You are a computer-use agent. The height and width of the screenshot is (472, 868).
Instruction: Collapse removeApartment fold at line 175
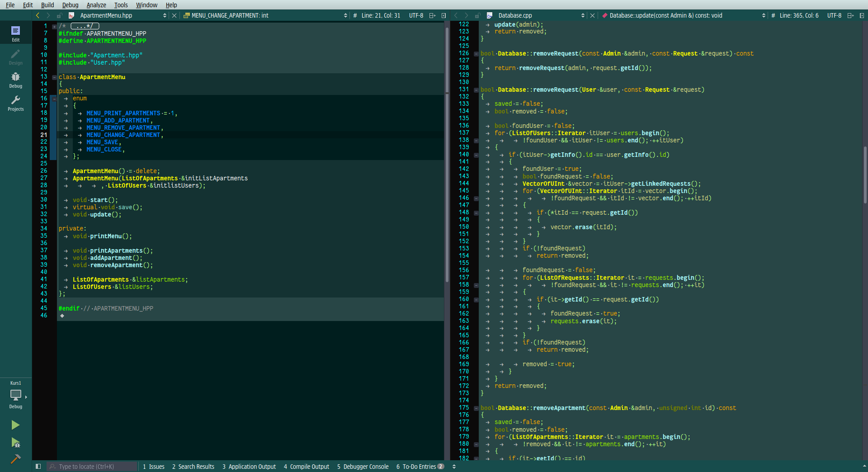pos(476,408)
